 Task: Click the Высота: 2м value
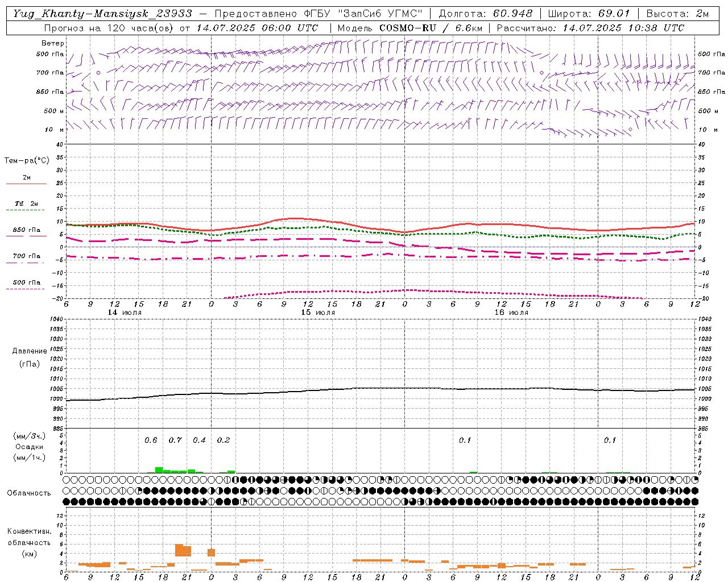677,14
